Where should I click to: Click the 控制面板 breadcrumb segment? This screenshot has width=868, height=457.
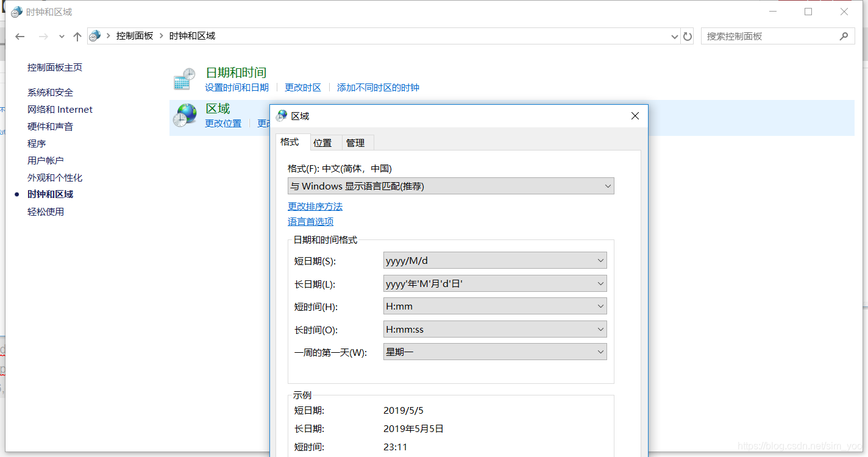tap(135, 36)
